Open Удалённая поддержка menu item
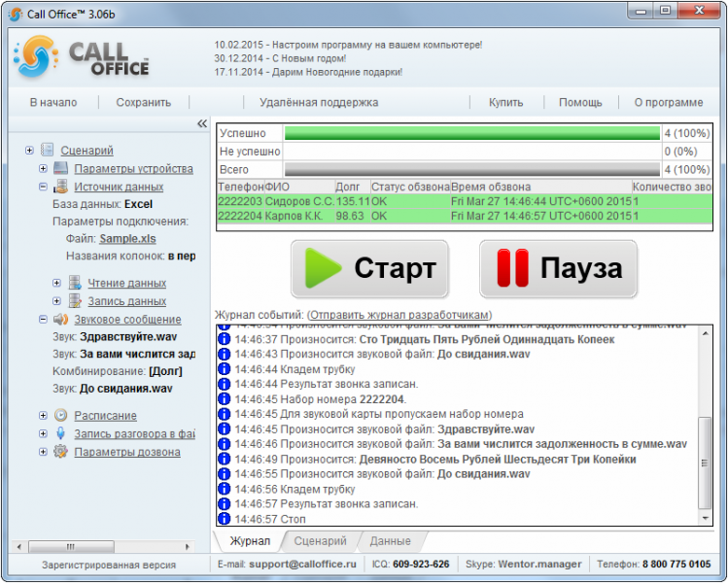The width and height of the screenshot is (728, 583). click(x=319, y=102)
